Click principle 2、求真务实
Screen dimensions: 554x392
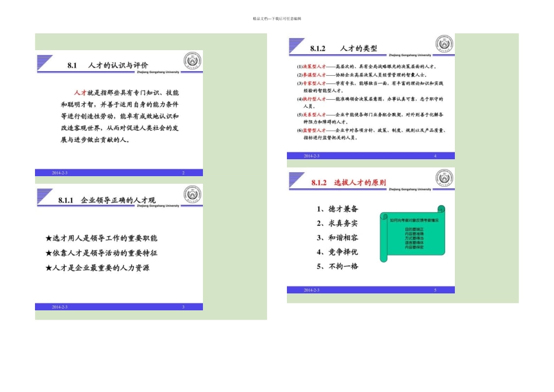click(338, 223)
